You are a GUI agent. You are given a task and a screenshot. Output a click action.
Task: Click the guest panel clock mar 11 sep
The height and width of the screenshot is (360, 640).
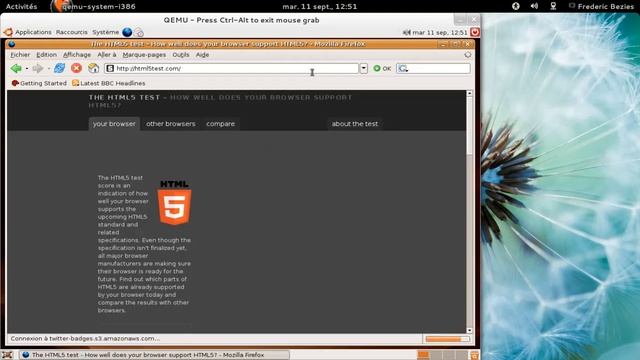[440, 32]
